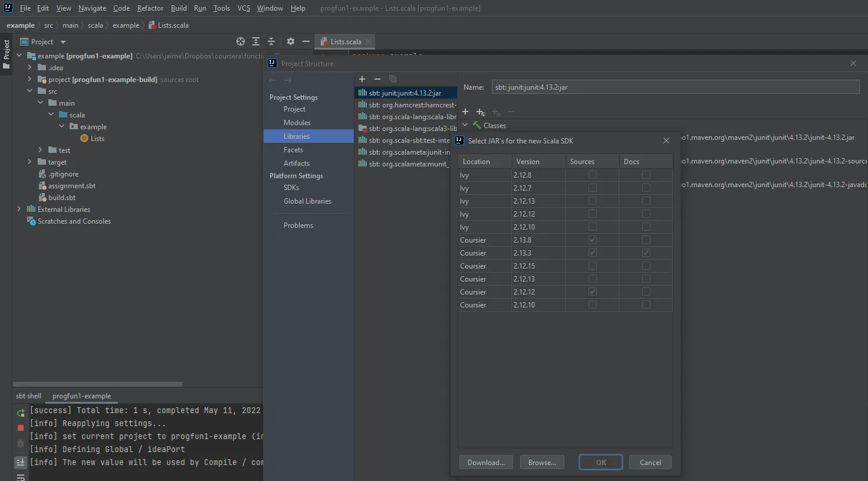868x481 pixels.
Task: Click the expand all icon in Project panel
Action: [256, 41]
